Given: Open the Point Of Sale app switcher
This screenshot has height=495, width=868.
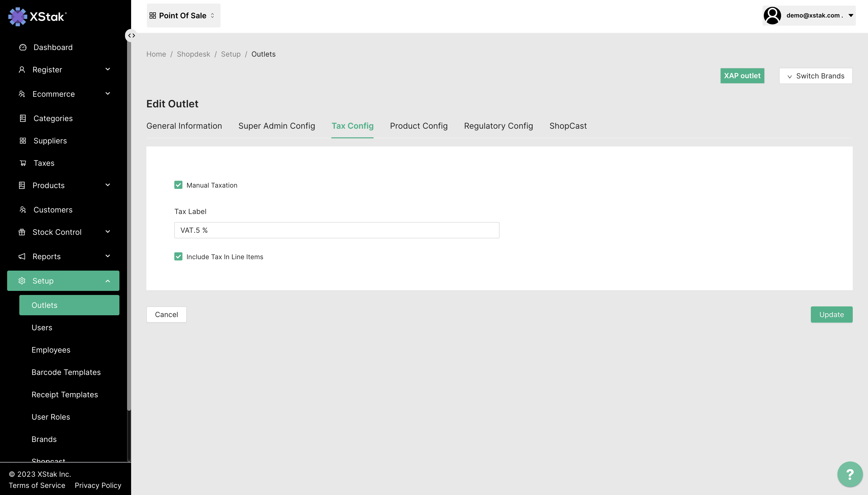Looking at the screenshot, I should (x=183, y=16).
